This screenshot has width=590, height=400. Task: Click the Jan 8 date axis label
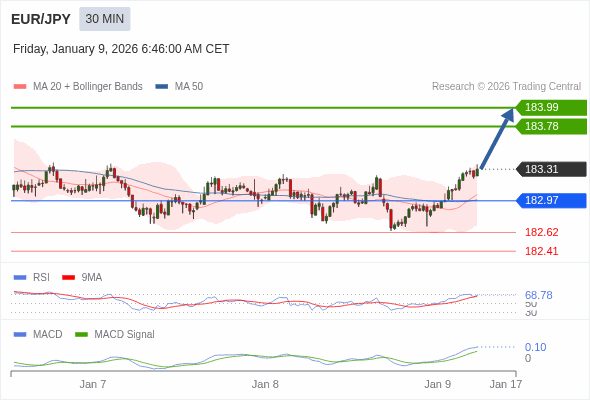(x=265, y=384)
